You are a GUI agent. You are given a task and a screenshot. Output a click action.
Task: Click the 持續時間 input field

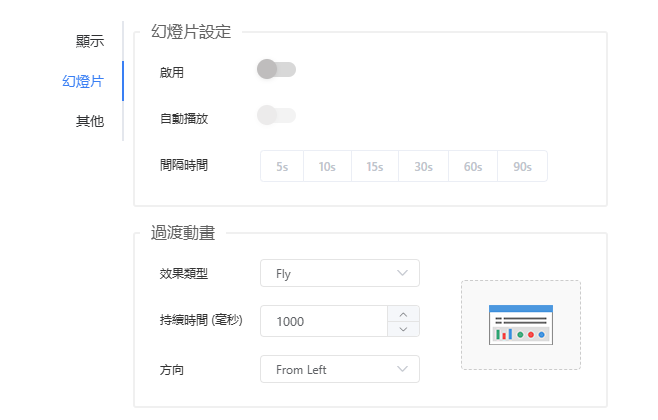322,321
